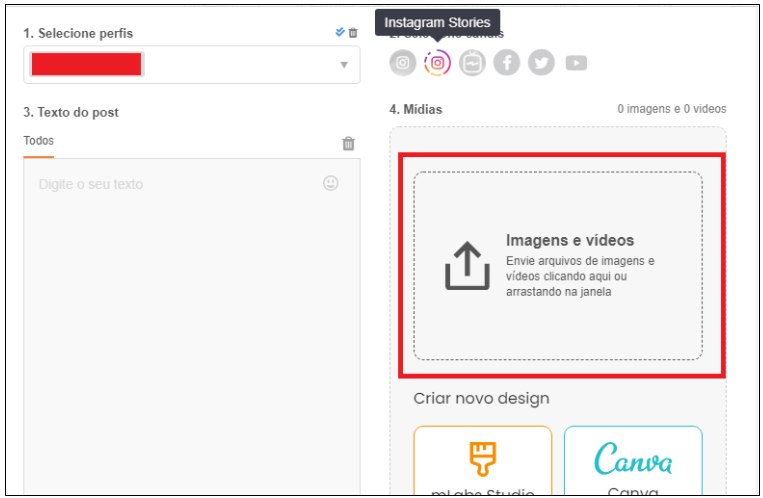Select the YouTube channel icon

pyautogui.click(x=576, y=63)
